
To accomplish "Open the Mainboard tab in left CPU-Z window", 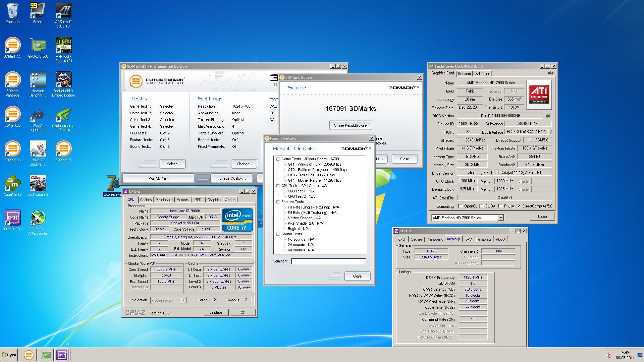I will (x=164, y=200).
